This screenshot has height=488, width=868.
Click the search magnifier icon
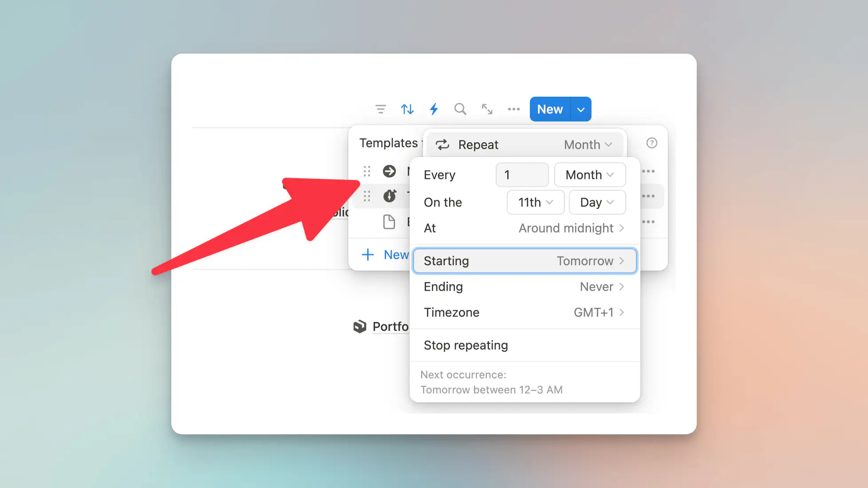click(x=460, y=109)
